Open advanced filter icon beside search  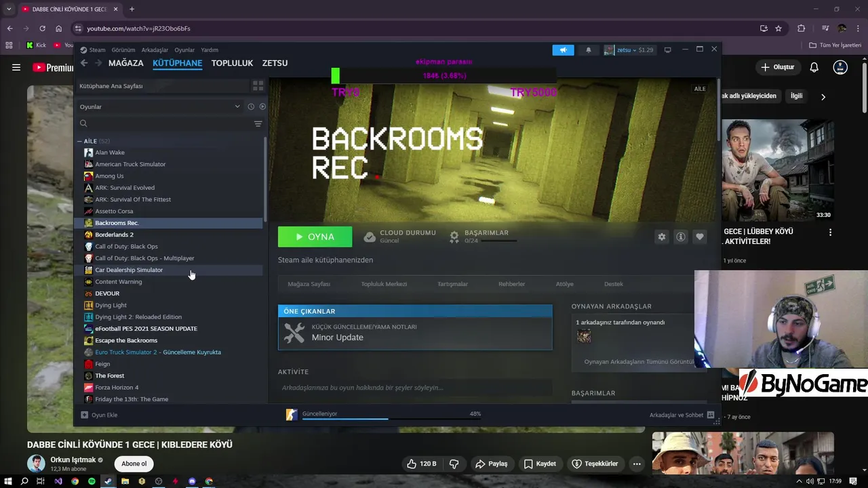pos(258,123)
